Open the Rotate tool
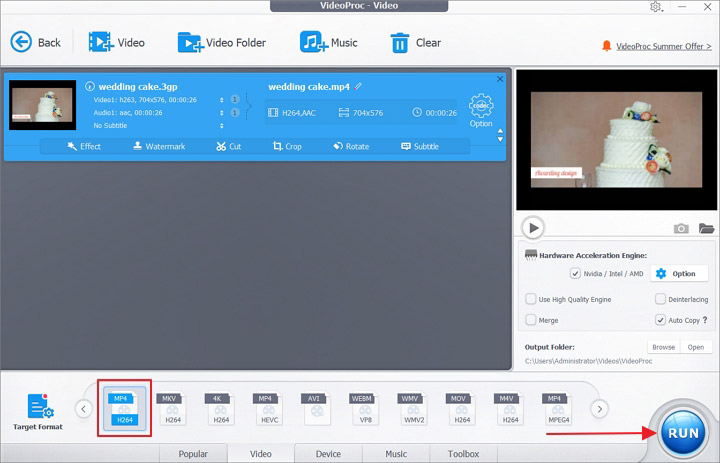The width and height of the screenshot is (720, 463). tap(351, 147)
